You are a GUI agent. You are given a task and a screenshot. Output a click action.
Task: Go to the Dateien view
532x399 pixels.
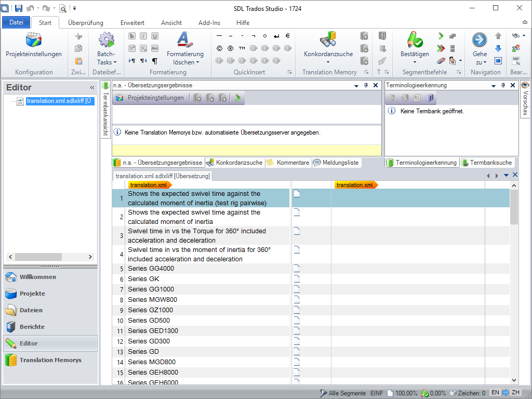pyautogui.click(x=50, y=310)
